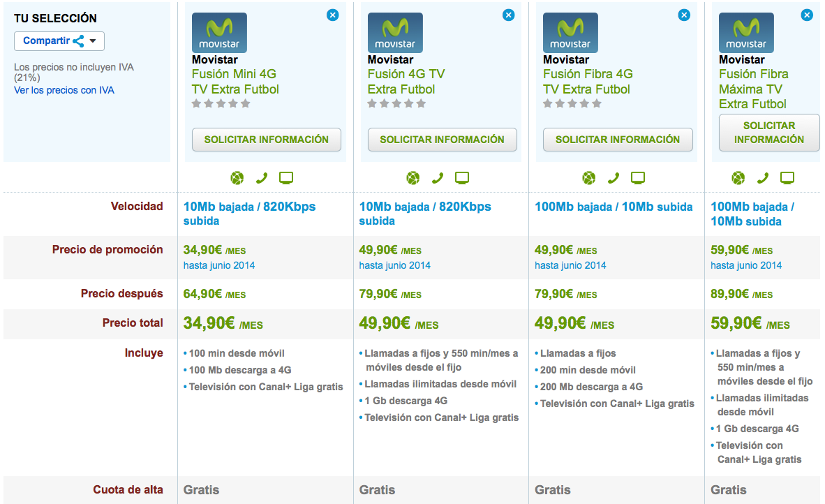Click TV icon under Fusión Fibra 4G
Viewport: 825px width, 504px height.
coord(638,178)
